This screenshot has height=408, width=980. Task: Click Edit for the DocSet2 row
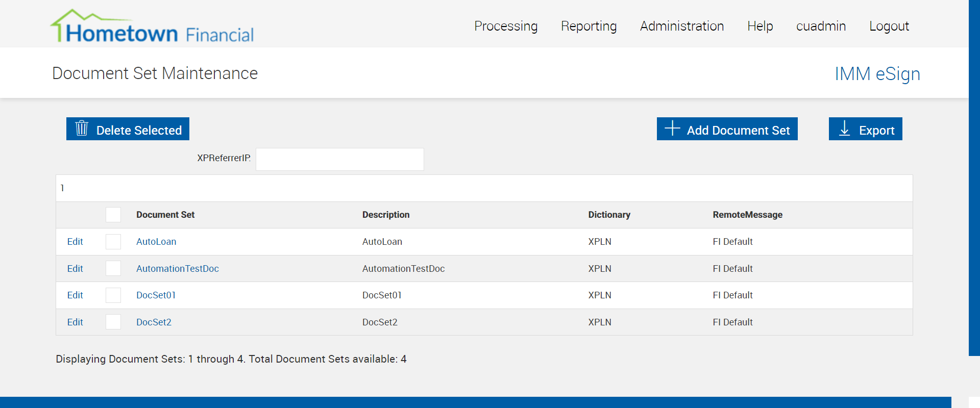tap(75, 322)
